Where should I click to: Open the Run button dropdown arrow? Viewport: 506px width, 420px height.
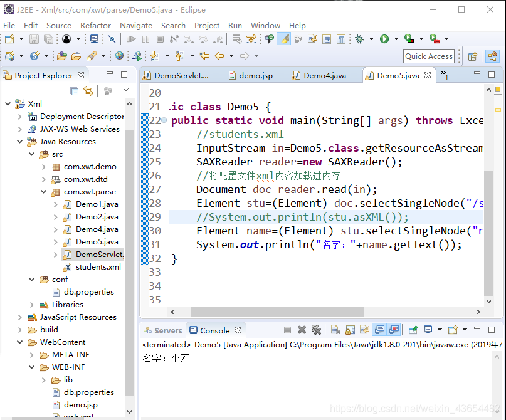[396, 39]
